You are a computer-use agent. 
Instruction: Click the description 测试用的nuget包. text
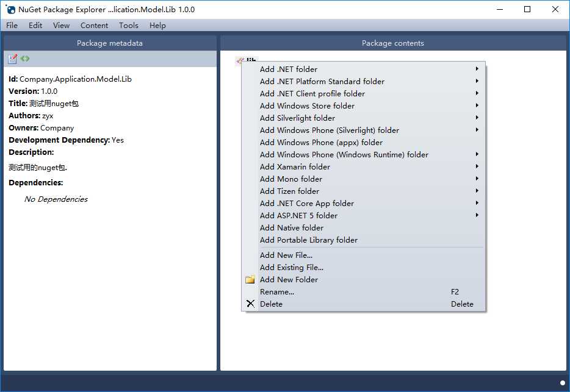38,168
